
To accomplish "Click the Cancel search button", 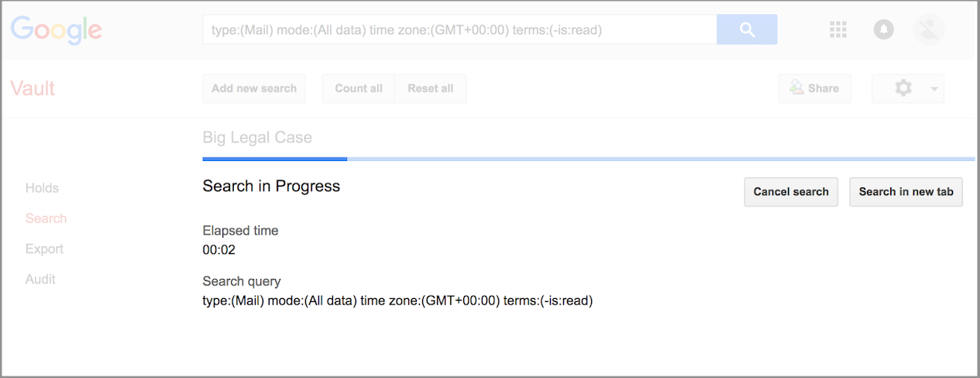I will pyautogui.click(x=791, y=192).
